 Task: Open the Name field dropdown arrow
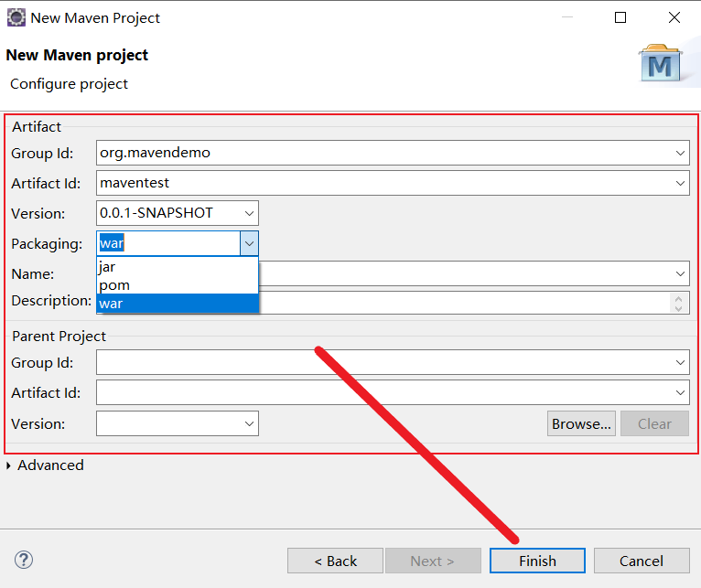click(680, 273)
